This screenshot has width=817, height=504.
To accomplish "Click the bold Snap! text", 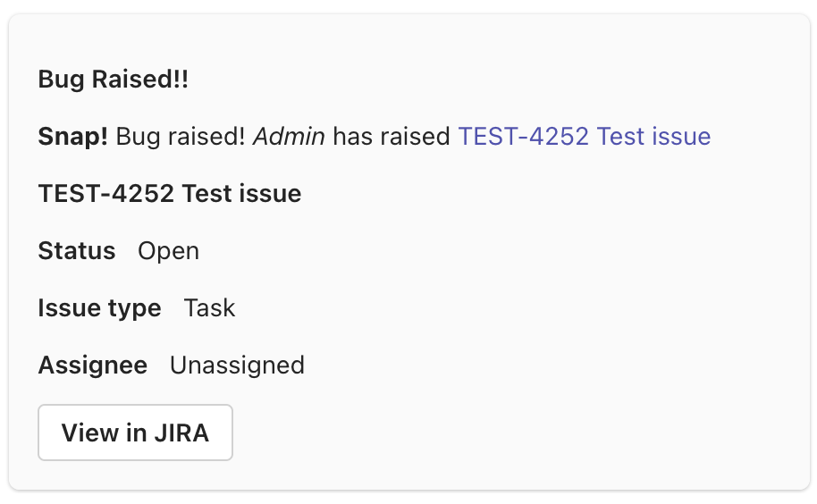I will [x=73, y=137].
